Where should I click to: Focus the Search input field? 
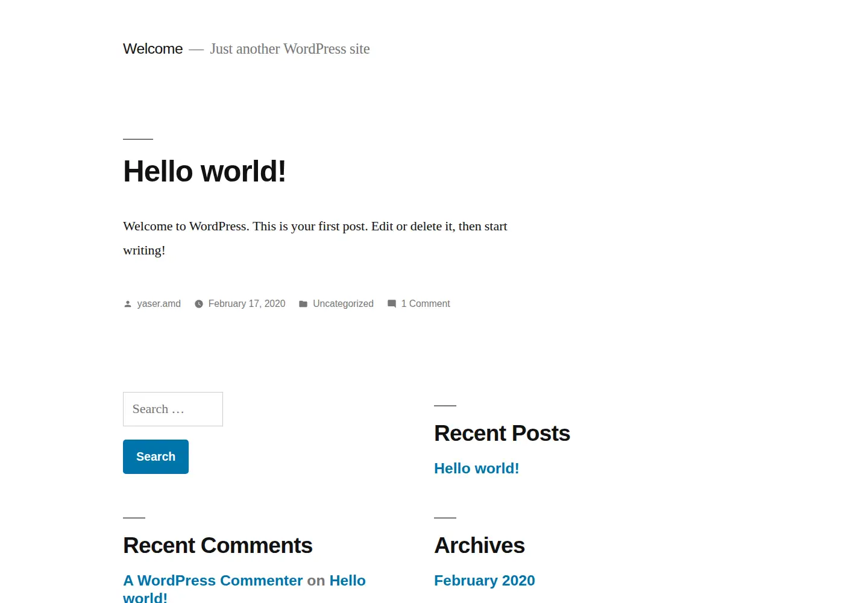pyautogui.click(x=173, y=409)
